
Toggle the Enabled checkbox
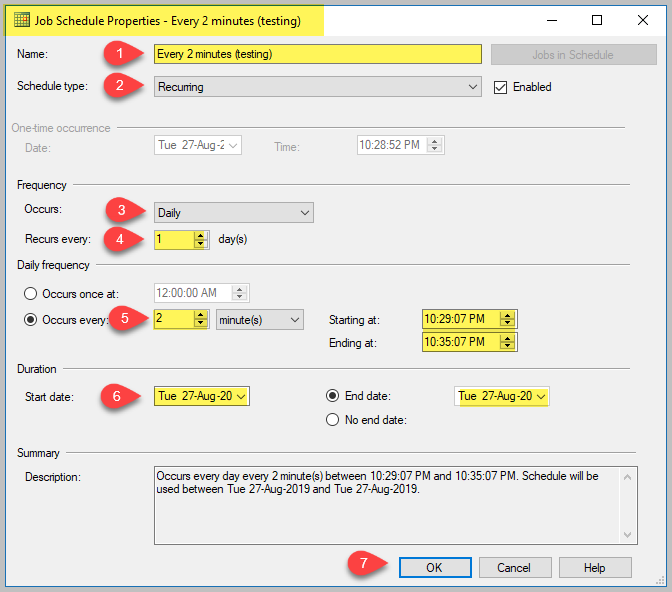point(500,87)
